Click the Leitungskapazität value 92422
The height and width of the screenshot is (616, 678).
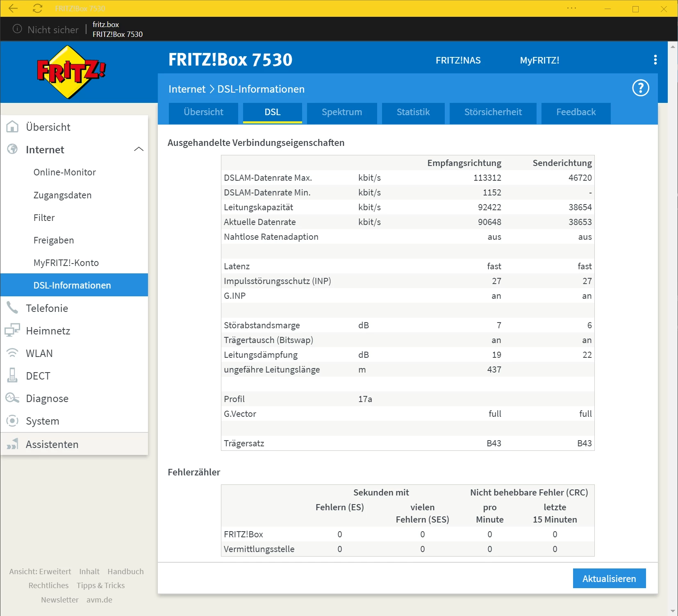[x=489, y=207]
